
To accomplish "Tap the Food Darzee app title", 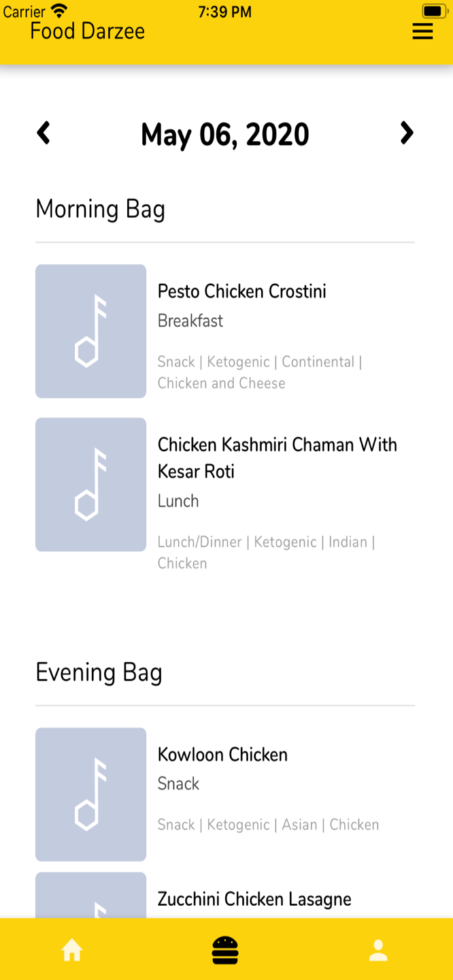I will click(87, 30).
